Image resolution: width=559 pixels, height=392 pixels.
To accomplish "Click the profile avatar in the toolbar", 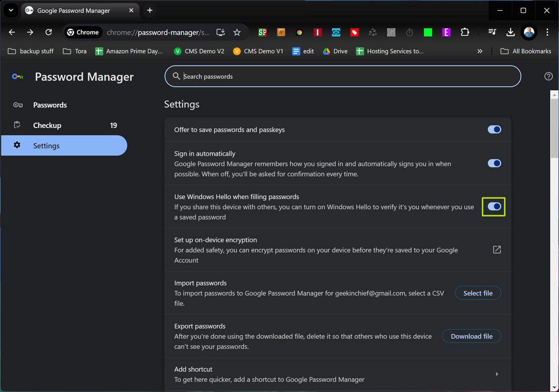I will click(x=529, y=32).
